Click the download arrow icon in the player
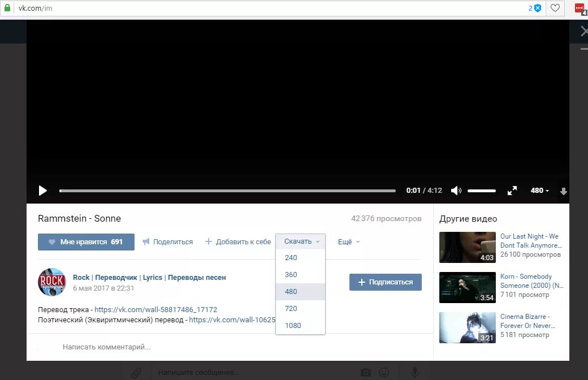Screen dimensions: 588x380 [x=563, y=191]
